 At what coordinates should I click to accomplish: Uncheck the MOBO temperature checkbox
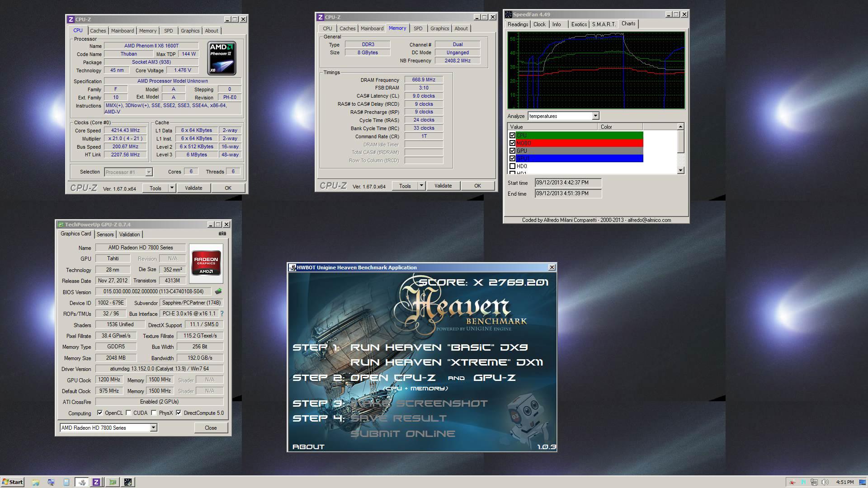click(x=512, y=143)
